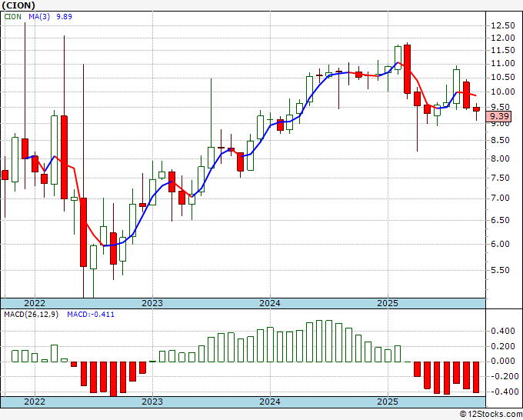Select the 11.50 price axis label
523x420 pixels.
503,50
